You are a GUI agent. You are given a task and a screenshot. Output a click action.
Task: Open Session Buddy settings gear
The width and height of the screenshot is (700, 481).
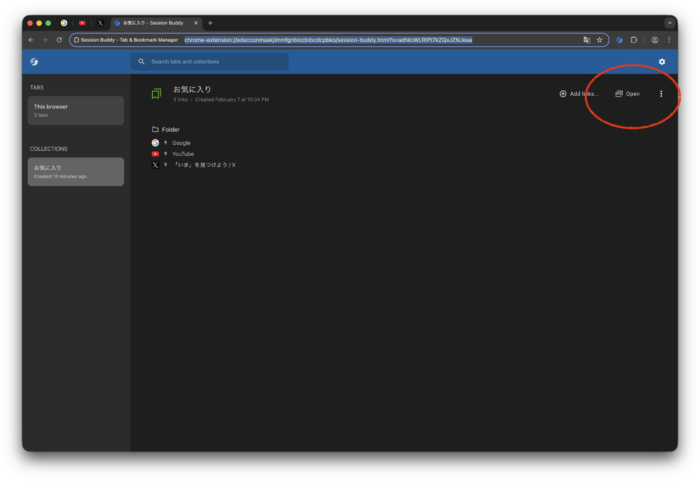[x=661, y=62]
